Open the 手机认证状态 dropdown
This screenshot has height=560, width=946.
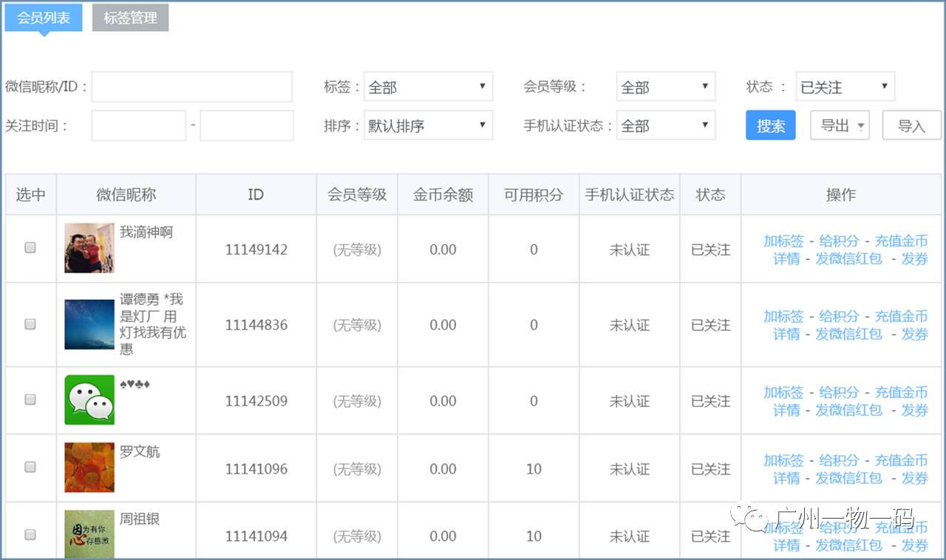665,125
